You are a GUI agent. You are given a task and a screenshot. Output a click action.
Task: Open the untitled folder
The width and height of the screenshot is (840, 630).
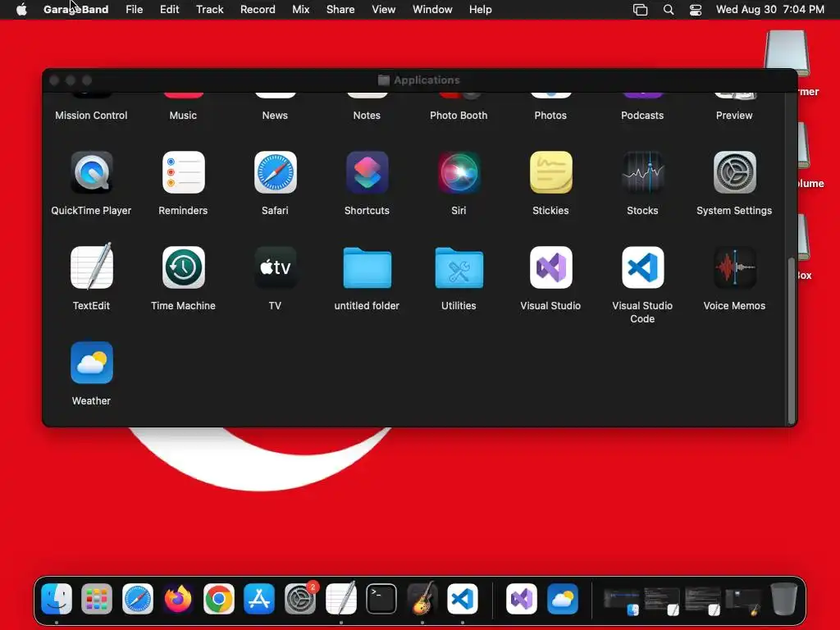tap(367, 268)
